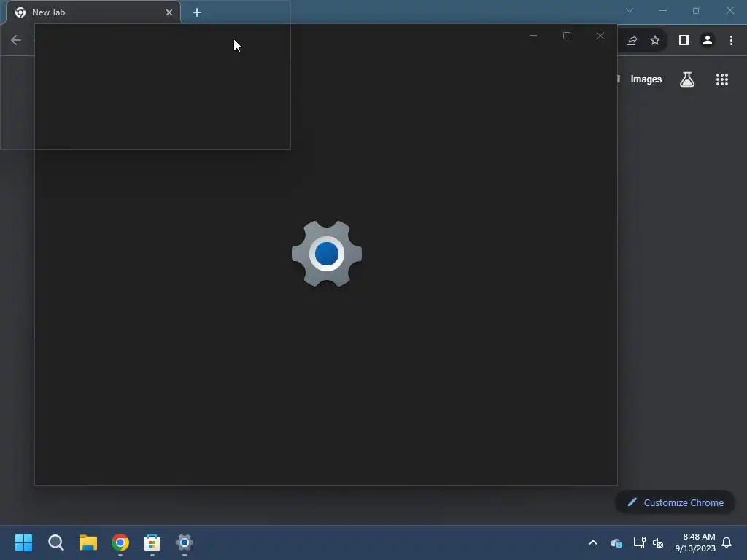
Task: Switch to Chrome in taskbar
Action: (x=120, y=542)
